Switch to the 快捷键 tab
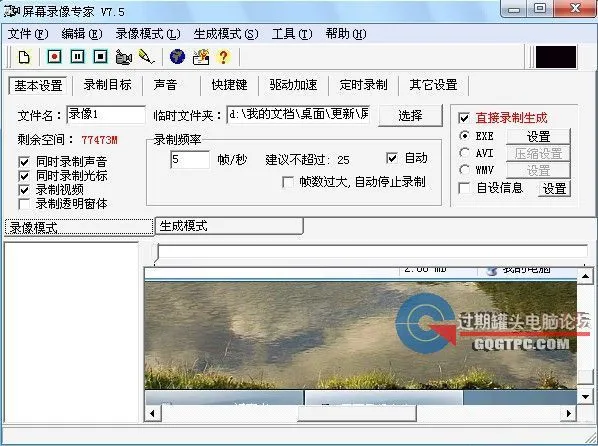 point(230,85)
